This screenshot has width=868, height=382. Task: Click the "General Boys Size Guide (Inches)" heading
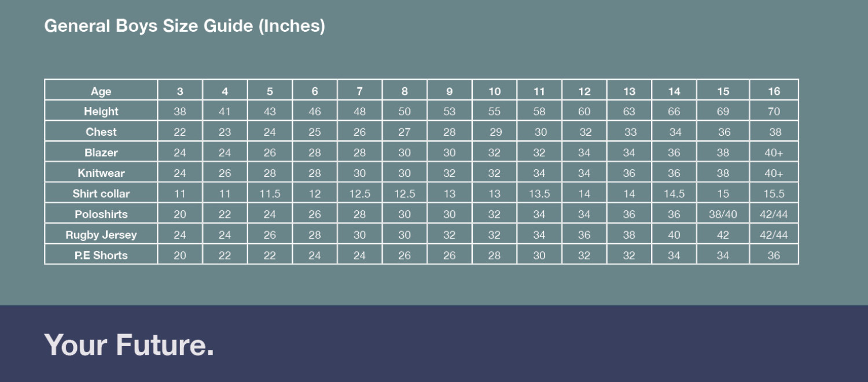click(185, 26)
